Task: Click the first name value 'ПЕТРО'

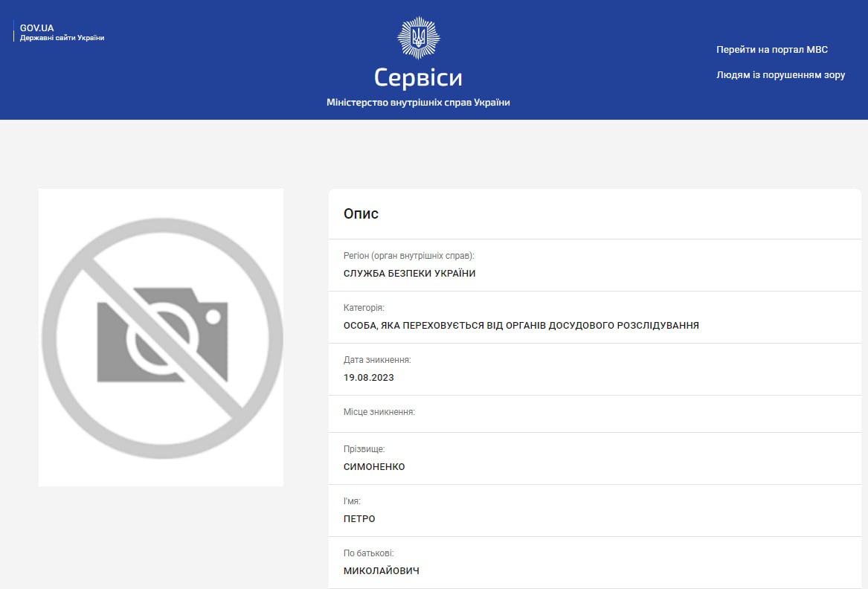Action: pyautogui.click(x=359, y=519)
